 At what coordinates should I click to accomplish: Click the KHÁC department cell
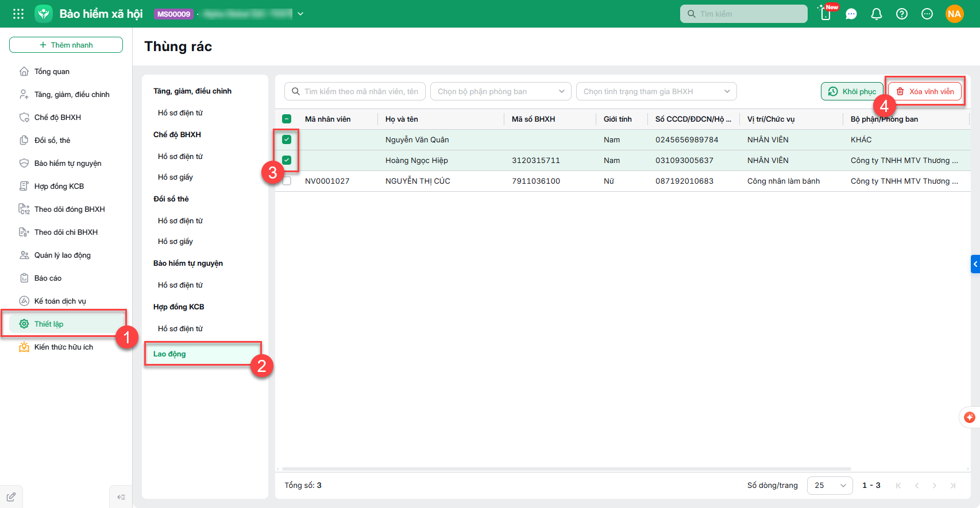coord(861,139)
